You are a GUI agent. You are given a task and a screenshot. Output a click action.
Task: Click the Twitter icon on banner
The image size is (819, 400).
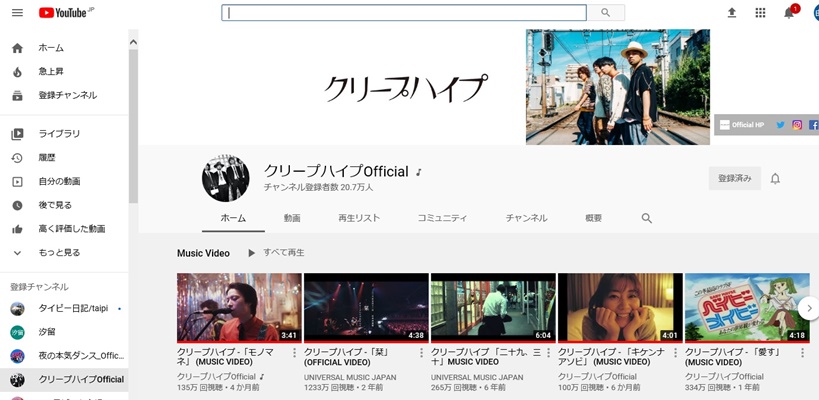click(x=780, y=125)
